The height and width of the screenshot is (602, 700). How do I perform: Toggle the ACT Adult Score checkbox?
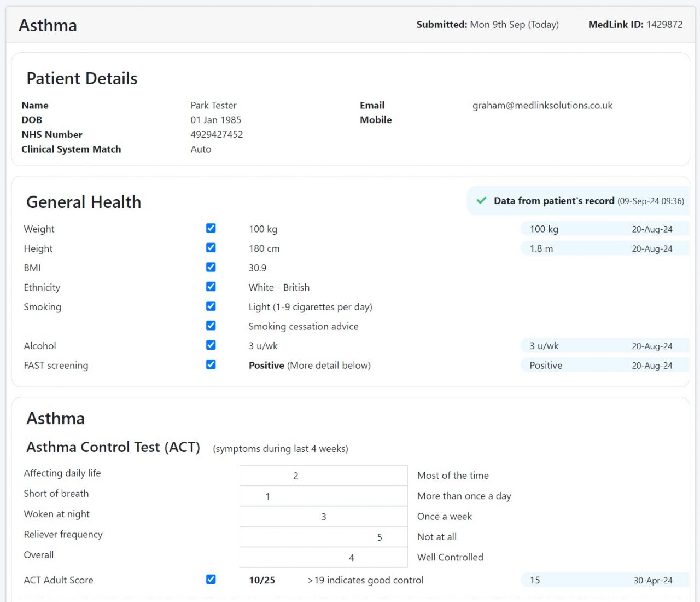click(x=211, y=579)
